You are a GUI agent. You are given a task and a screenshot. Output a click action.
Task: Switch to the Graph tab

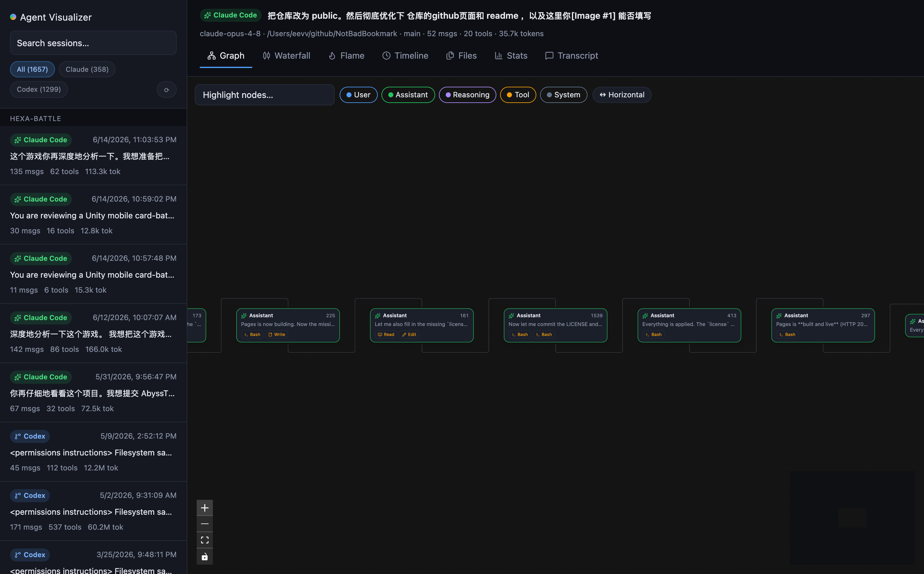pyautogui.click(x=226, y=56)
